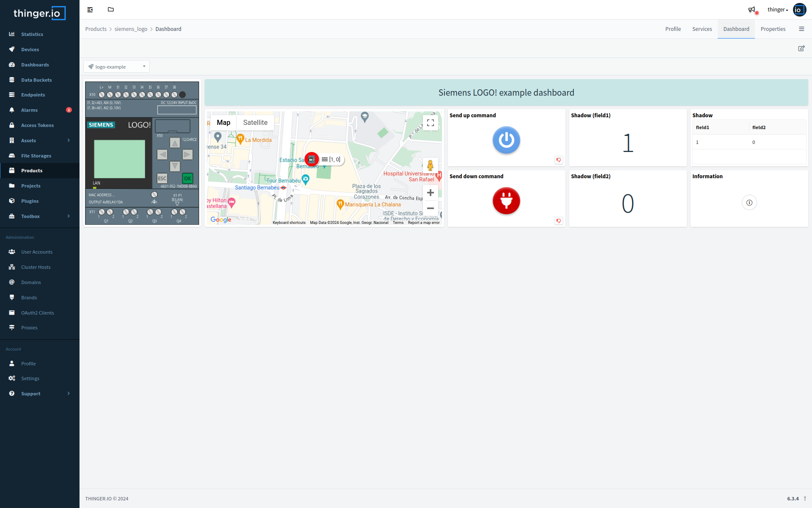Screen dimensions: 812x508
Task: Open Data Buckets in sidebar
Action: 36,80
